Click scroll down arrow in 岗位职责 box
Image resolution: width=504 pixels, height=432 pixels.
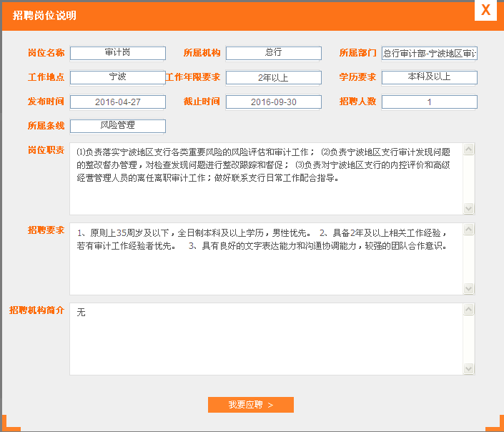pos(469,208)
